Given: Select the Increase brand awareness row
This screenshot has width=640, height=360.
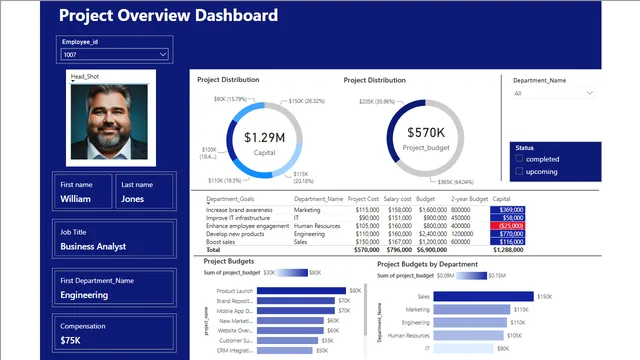Looking at the screenshot, I should tap(365, 210).
